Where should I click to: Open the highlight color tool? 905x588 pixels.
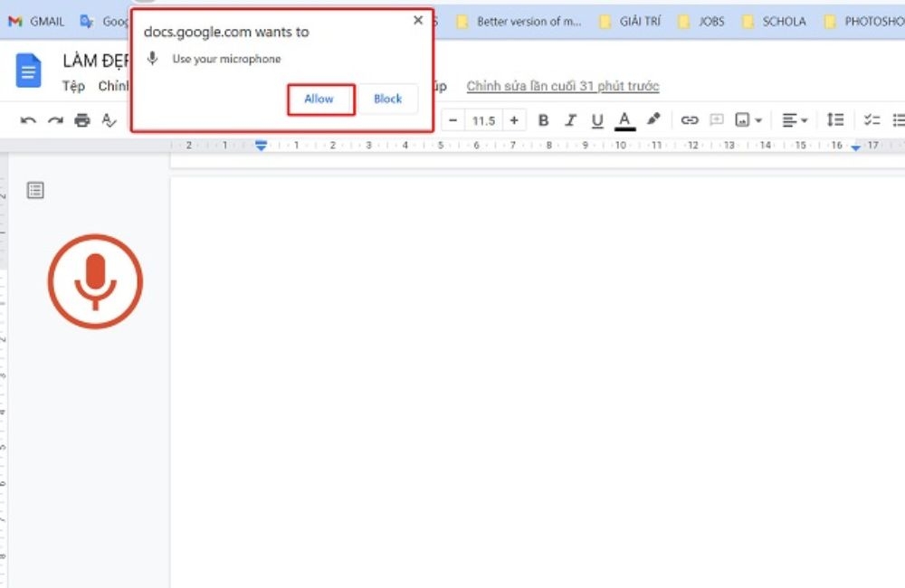pyautogui.click(x=653, y=119)
